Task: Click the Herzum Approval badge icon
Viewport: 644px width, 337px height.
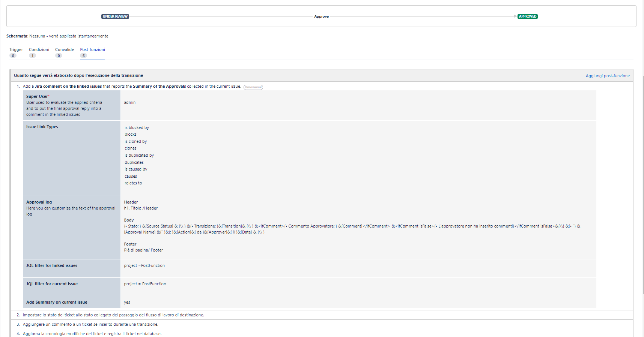Action: 253,87
